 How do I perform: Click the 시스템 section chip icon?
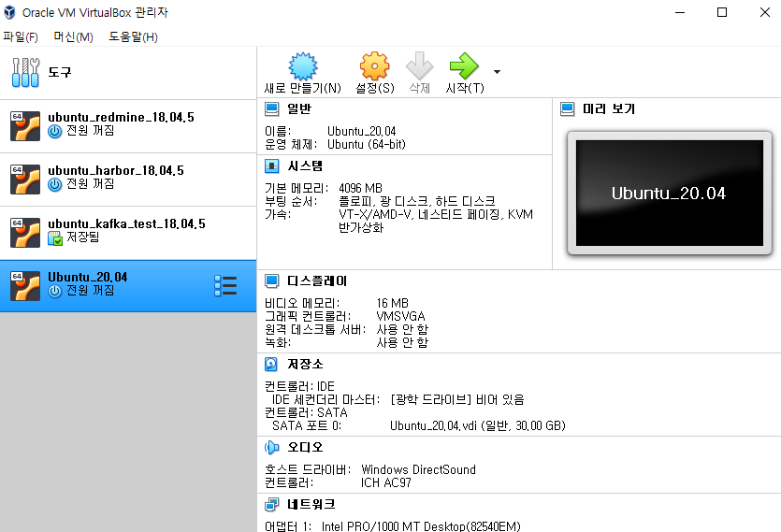tap(272, 165)
